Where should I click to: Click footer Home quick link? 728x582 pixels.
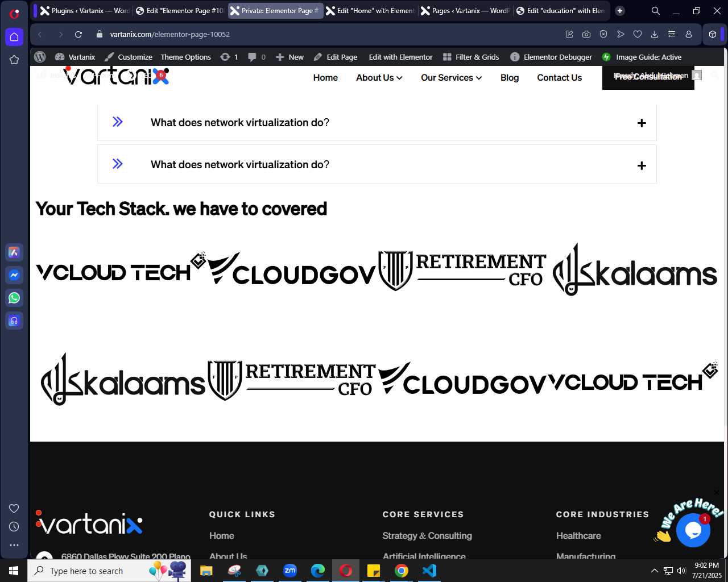[222, 535]
